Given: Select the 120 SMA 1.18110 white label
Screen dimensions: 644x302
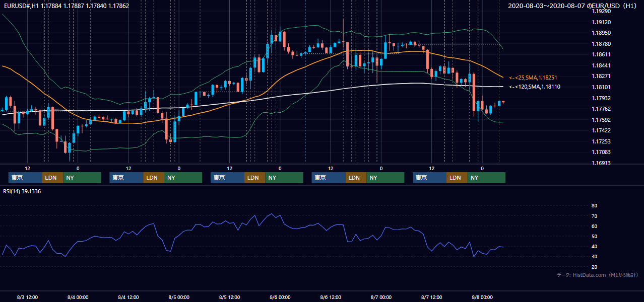Looking at the screenshot, I should [x=534, y=87].
